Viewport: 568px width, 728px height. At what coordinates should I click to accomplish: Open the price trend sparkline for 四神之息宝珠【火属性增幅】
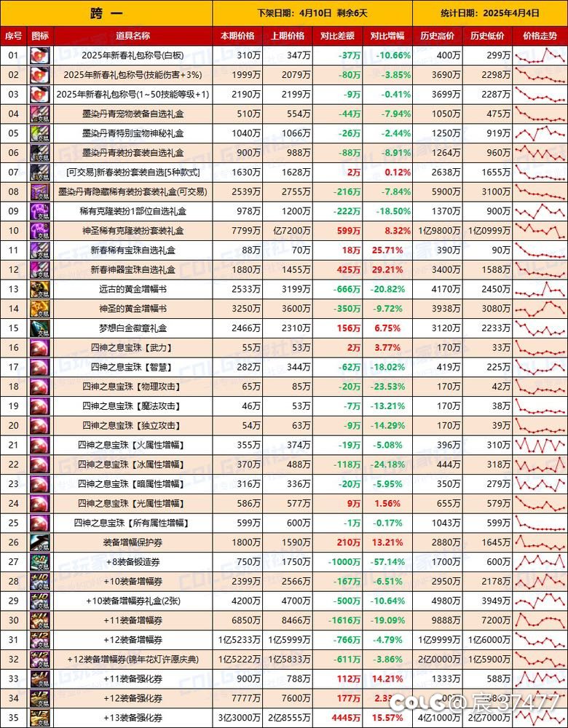540,446
